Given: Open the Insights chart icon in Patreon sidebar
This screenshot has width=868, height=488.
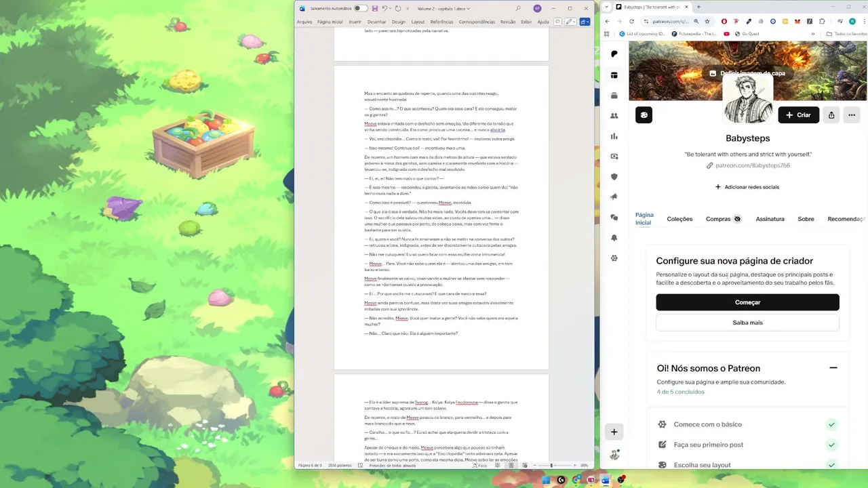Looking at the screenshot, I should click(614, 136).
